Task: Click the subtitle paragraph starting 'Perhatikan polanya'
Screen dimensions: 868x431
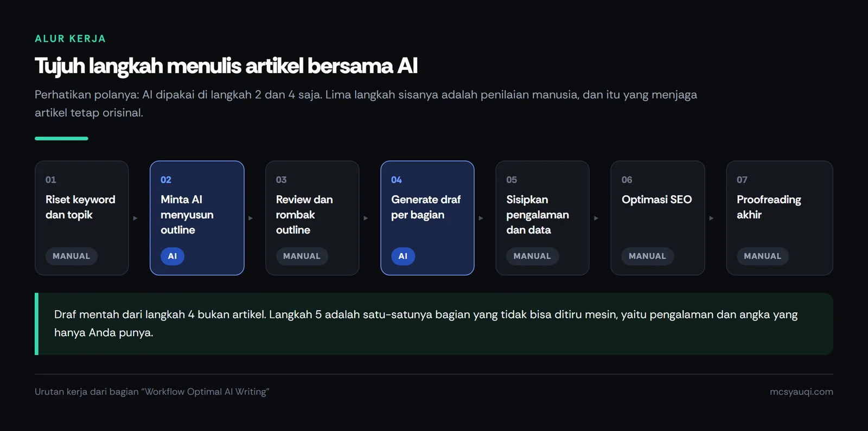Action: click(366, 104)
